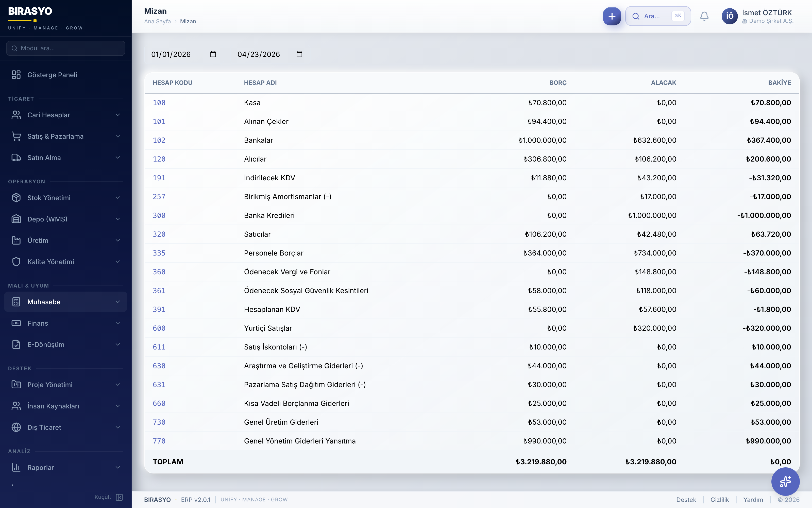Click the blue plus quick-add button
Image resolution: width=812 pixels, height=508 pixels.
pyautogui.click(x=612, y=16)
